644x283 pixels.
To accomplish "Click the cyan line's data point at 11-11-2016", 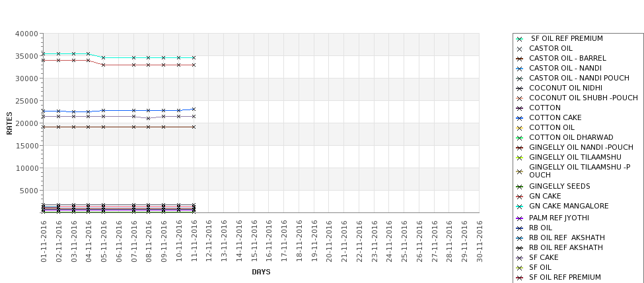I will coord(194,58).
